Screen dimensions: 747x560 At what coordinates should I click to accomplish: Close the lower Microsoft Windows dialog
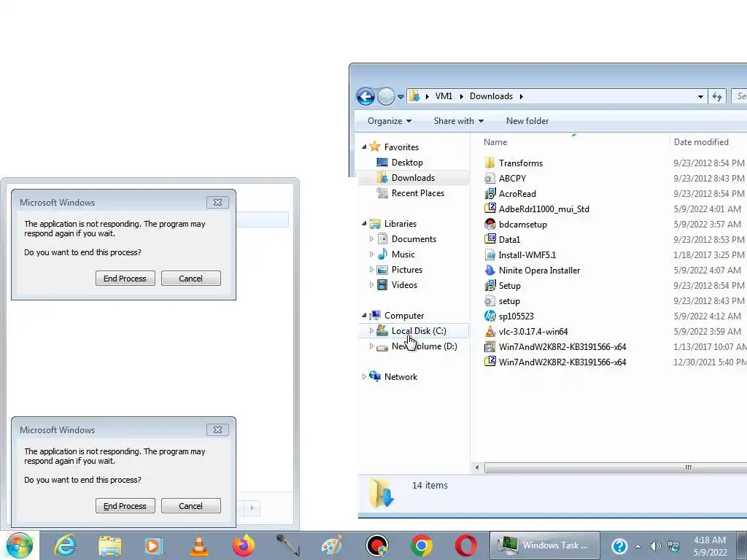click(217, 430)
